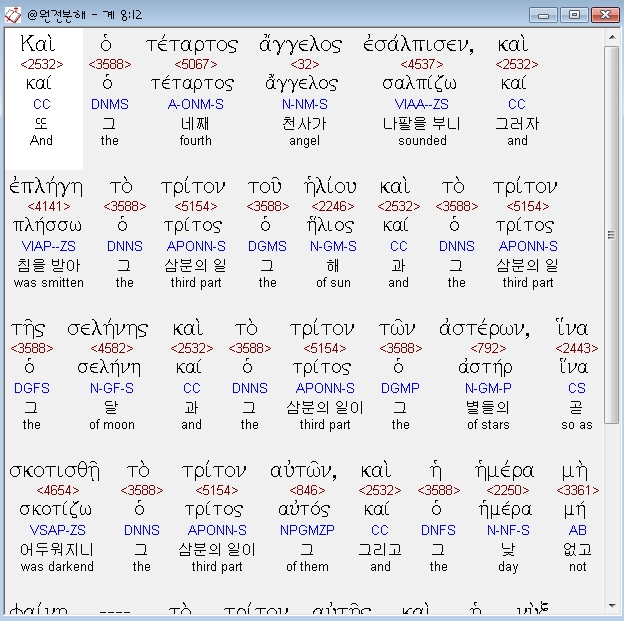Maximize the window
Image resolution: width=624 pixels, height=621 pixels.
point(574,15)
